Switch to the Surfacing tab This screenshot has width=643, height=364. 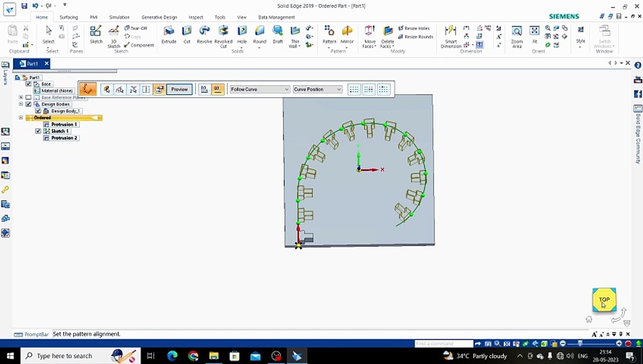69,17
